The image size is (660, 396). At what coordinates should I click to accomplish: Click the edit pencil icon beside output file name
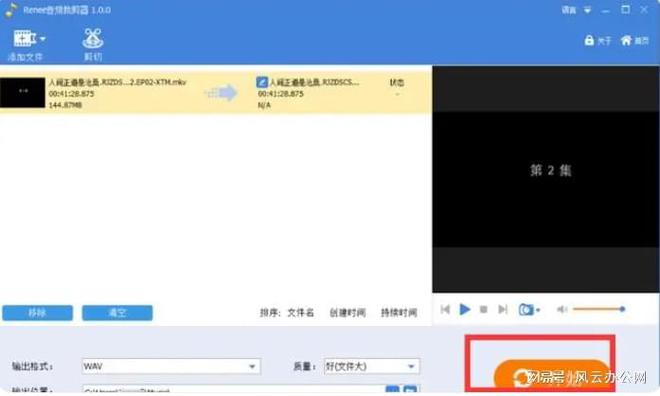coord(262,82)
